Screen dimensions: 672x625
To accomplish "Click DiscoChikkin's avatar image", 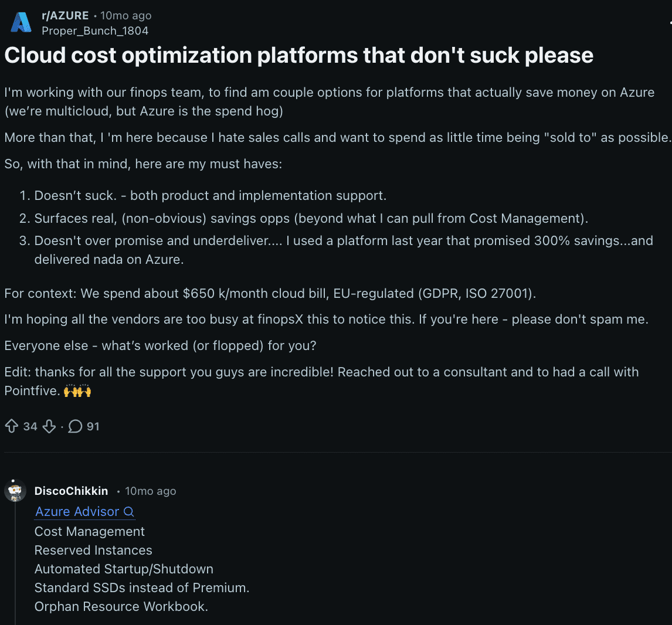I will [x=15, y=491].
